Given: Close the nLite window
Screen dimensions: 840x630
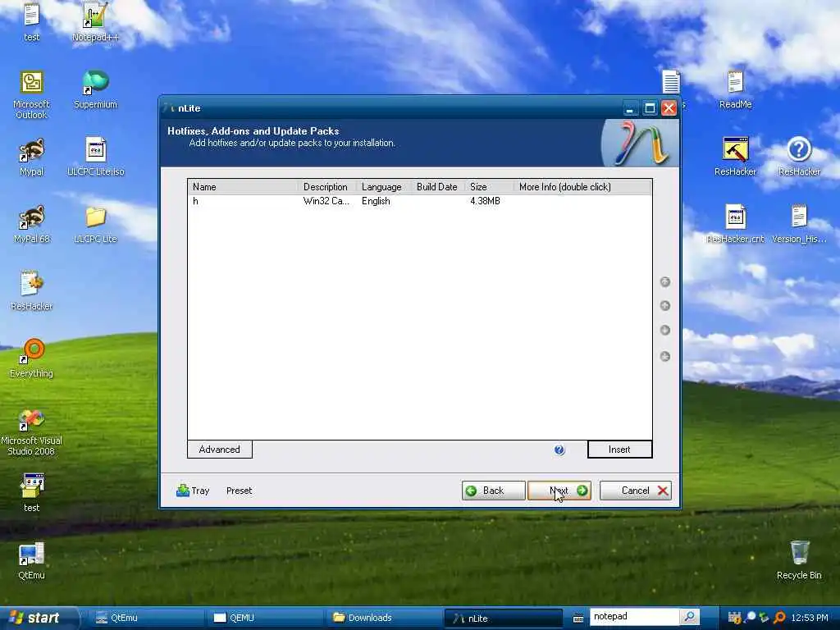Looking at the screenshot, I should click(x=669, y=108).
